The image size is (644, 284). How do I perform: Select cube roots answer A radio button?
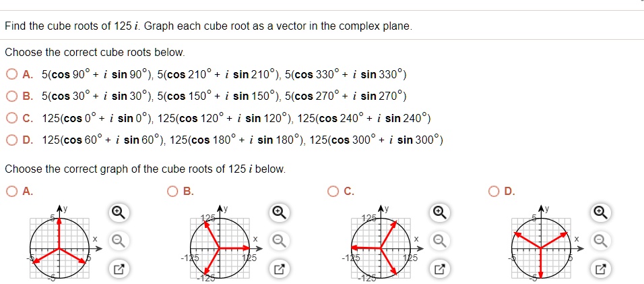click(x=11, y=74)
